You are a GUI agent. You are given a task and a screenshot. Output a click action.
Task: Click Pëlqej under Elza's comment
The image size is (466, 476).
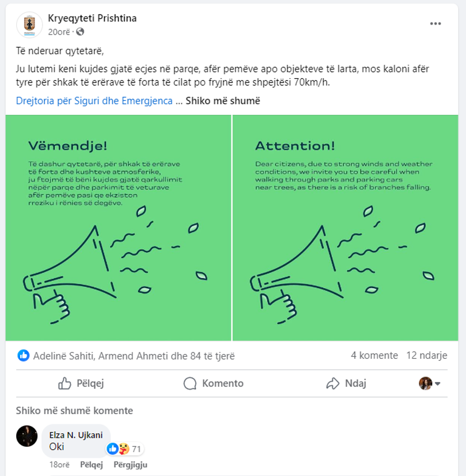(91, 465)
